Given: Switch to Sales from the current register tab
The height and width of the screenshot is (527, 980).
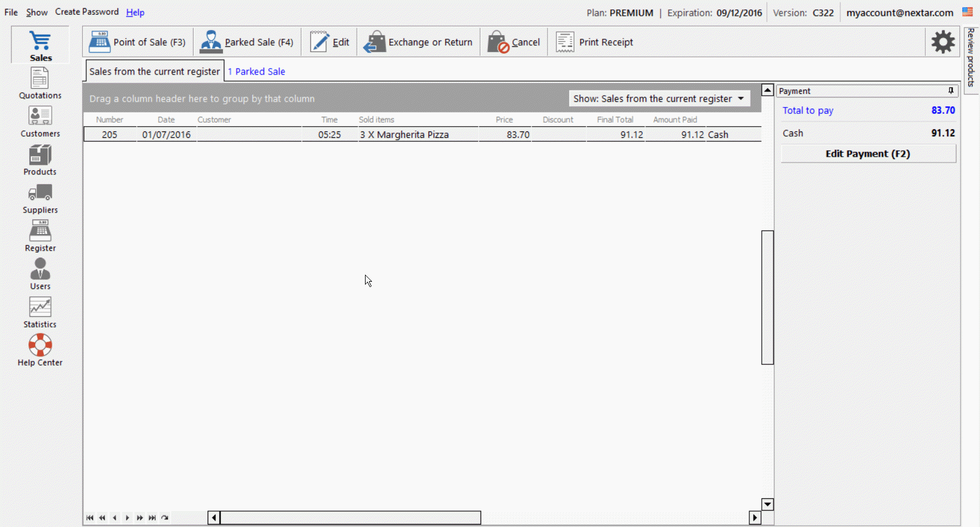Looking at the screenshot, I should tap(154, 71).
